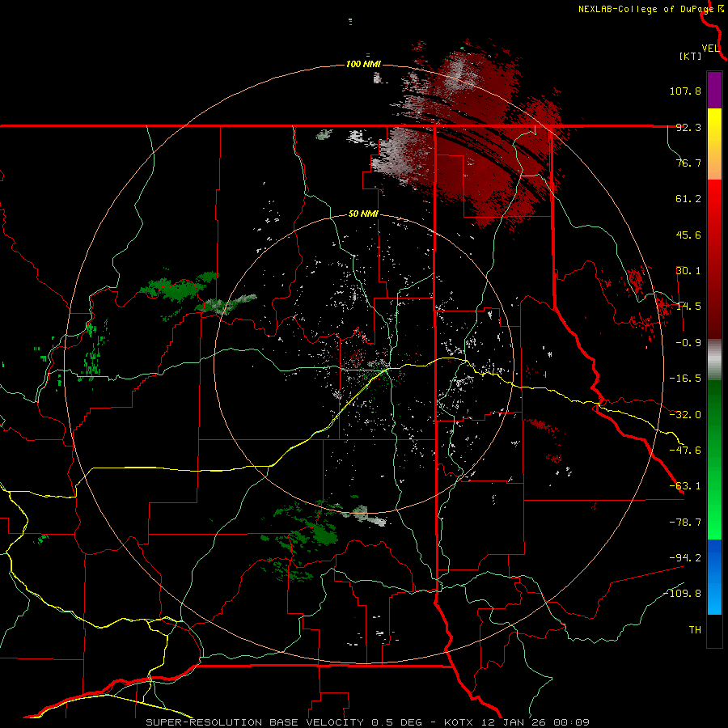Screen dimensions: 728x728
Task: Click the blue segment of the color bar
Action: point(714,577)
